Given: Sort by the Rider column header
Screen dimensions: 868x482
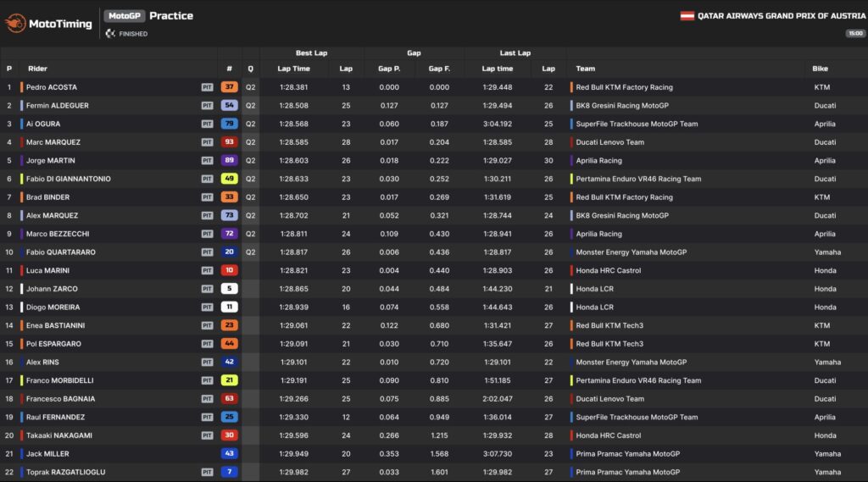Looking at the screenshot, I should pos(37,69).
